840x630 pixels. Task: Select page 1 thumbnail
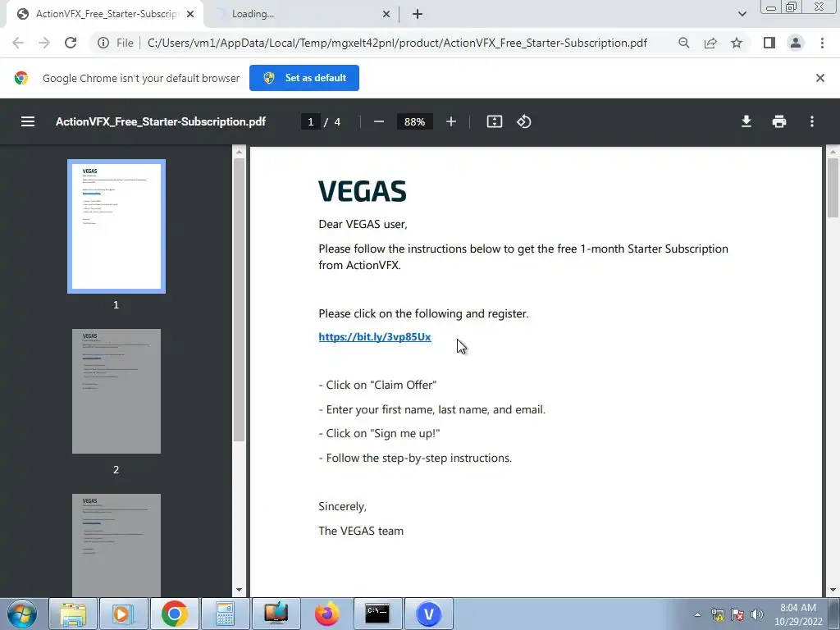[x=116, y=226]
